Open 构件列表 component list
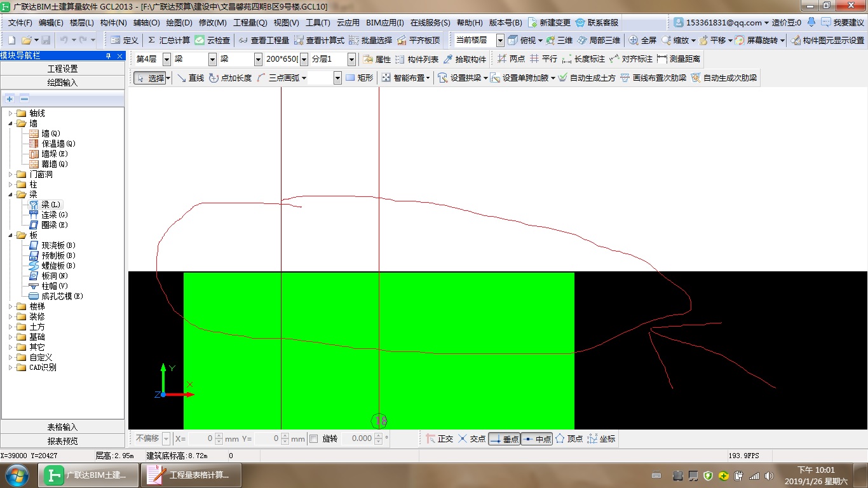This screenshot has width=868, height=488. (417, 59)
